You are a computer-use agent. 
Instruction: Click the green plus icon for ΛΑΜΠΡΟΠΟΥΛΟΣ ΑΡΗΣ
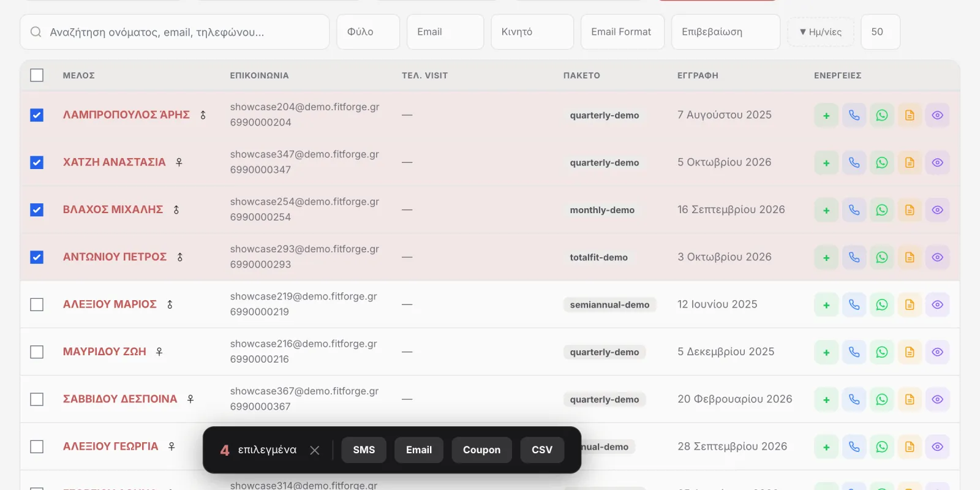826,115
